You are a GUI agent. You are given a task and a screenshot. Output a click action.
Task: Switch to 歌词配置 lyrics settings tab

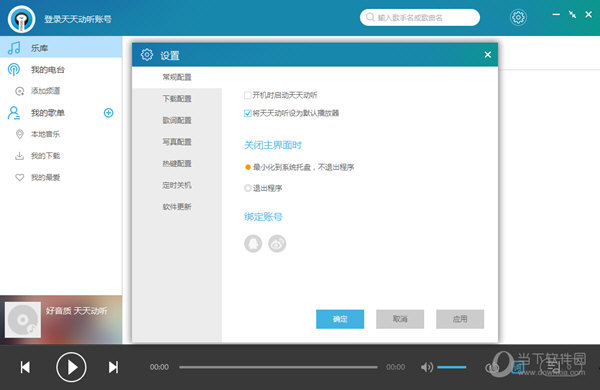(x=177, y=121)
